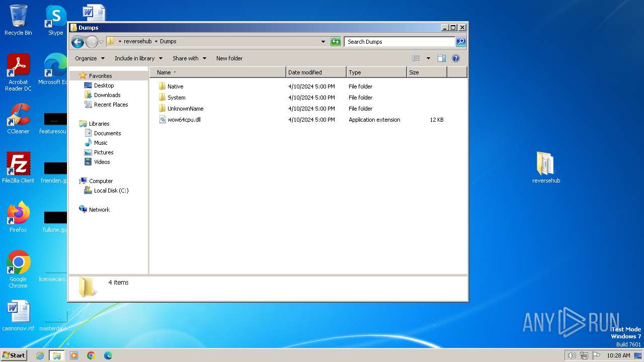Click the Explorer forward arrow button
This screenshot has width=644, height=362.
(92, 42)
